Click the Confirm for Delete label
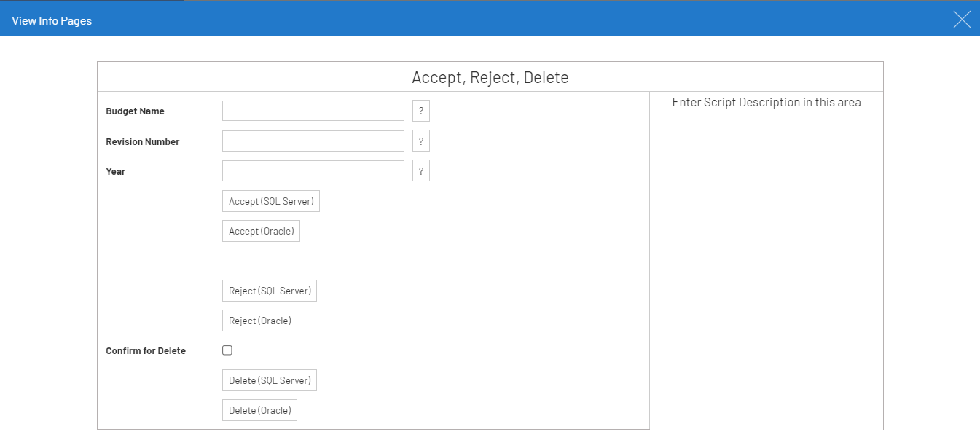Screen dimensions: 980x432 coord(146,351)
